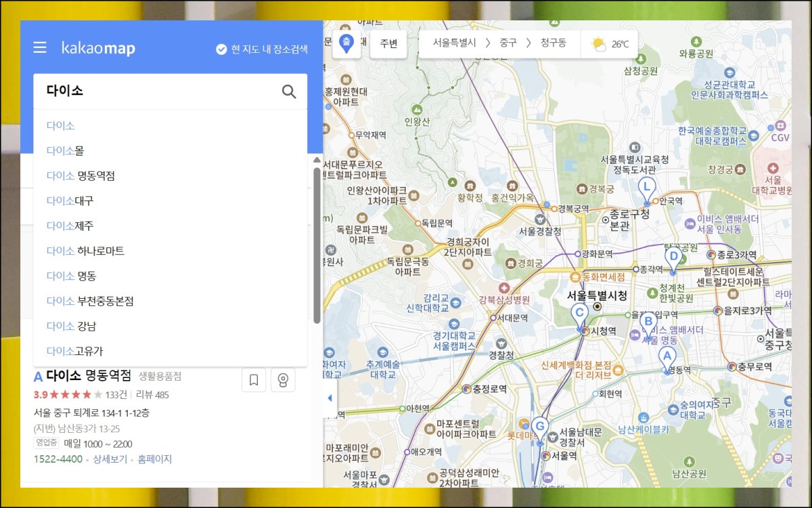
Task: Open the 중구 breadcrumb dropdown
Action: 507,43
